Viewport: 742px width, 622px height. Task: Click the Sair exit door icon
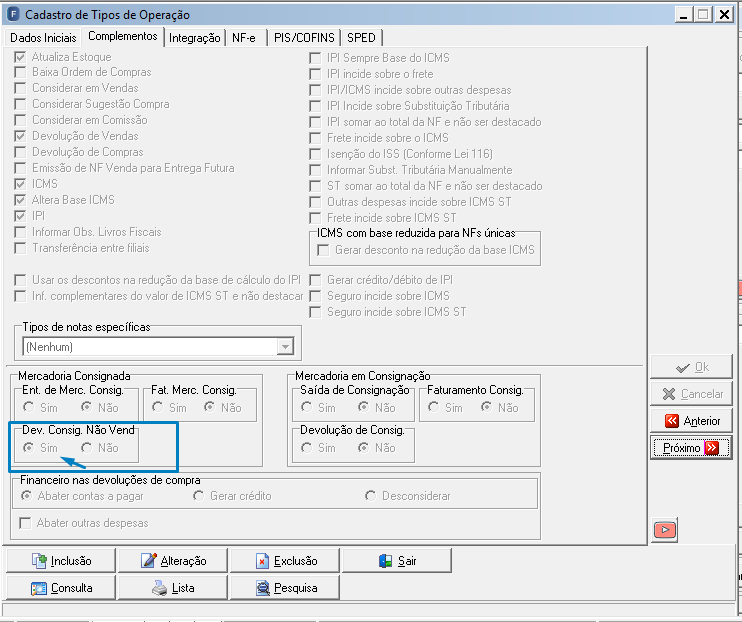point(385,561)
